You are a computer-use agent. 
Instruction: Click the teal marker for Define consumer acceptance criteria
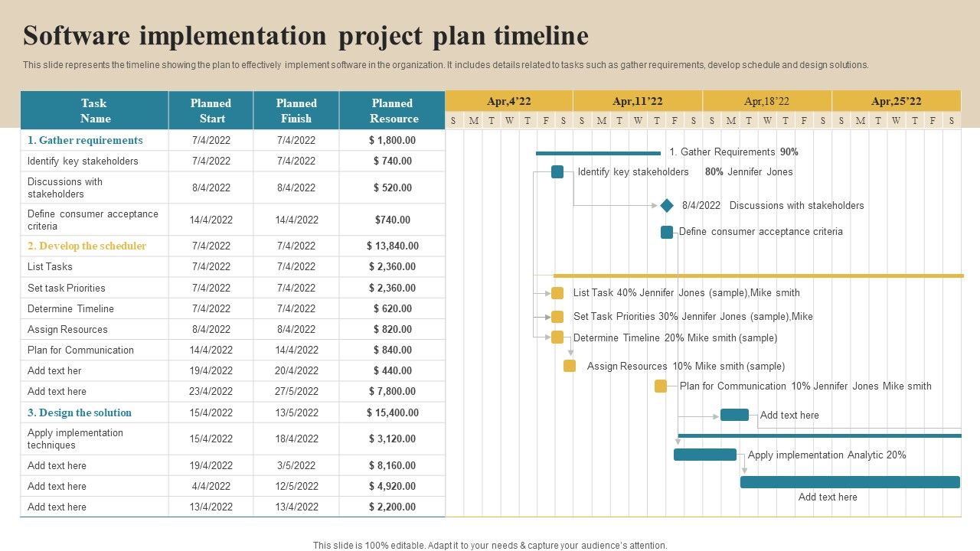click(667, 232)
